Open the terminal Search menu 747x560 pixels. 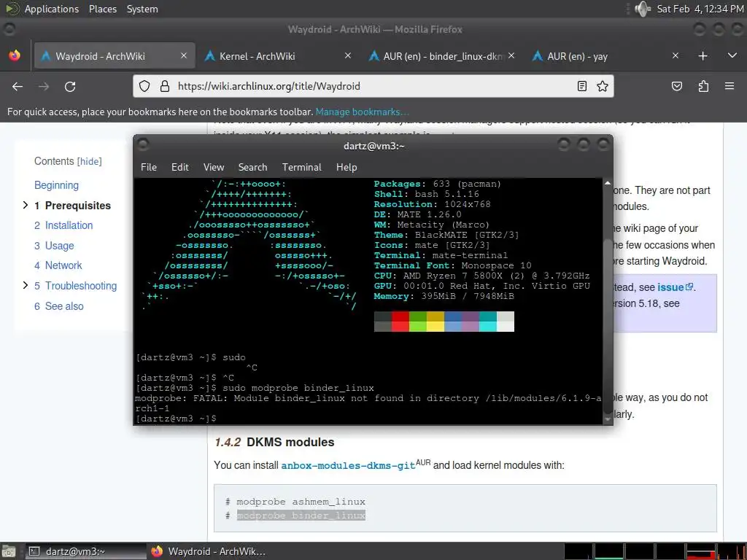tap(252, 167)
